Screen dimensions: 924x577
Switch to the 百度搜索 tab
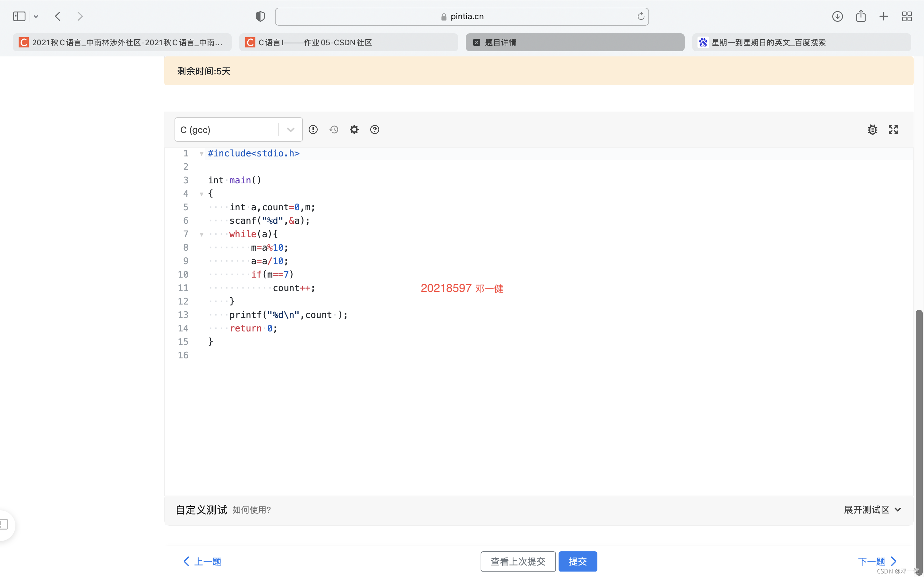(801, 42)
